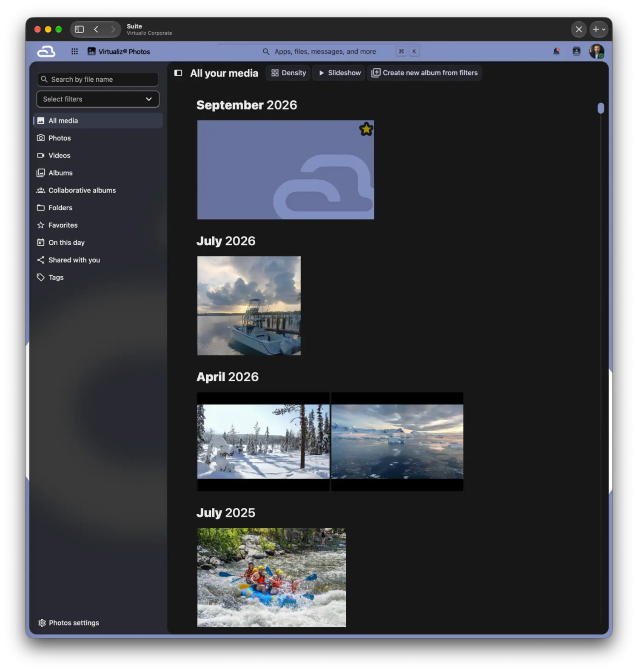Open the boat at dock photo
Viewport: 638px width, 672px height.
click(x=249, y=306)
